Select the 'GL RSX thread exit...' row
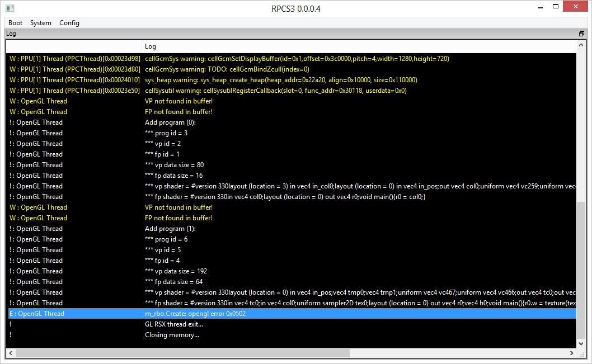Viewport: 592px width, 364px height. pos(292,324)
